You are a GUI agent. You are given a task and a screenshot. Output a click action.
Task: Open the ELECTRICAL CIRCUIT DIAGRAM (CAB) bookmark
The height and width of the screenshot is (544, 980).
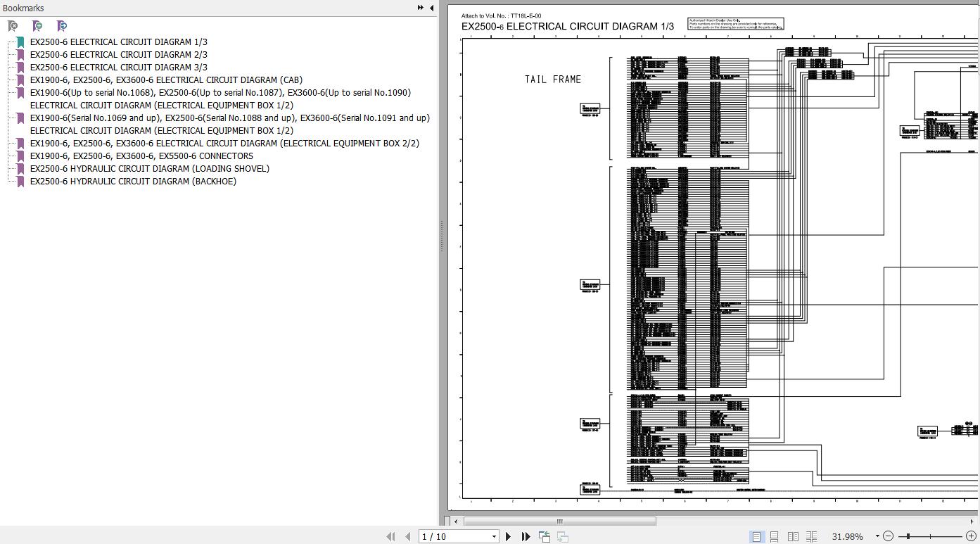click(166, 80)
